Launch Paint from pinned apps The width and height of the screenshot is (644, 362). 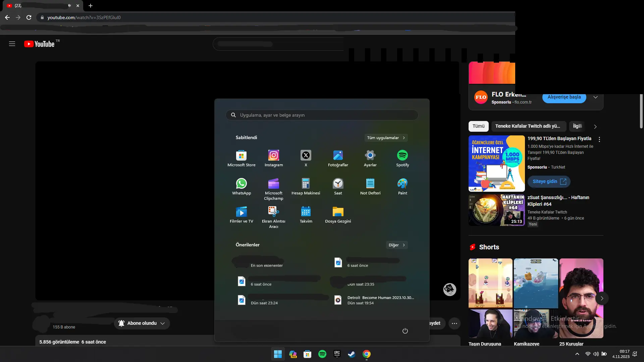[402, 186]
